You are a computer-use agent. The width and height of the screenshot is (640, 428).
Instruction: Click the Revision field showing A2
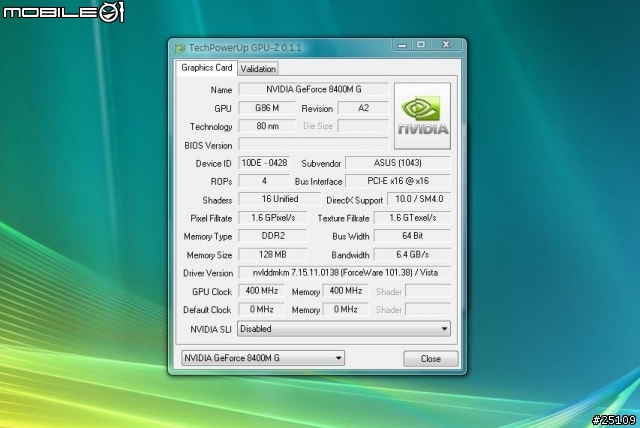[363, 108]
